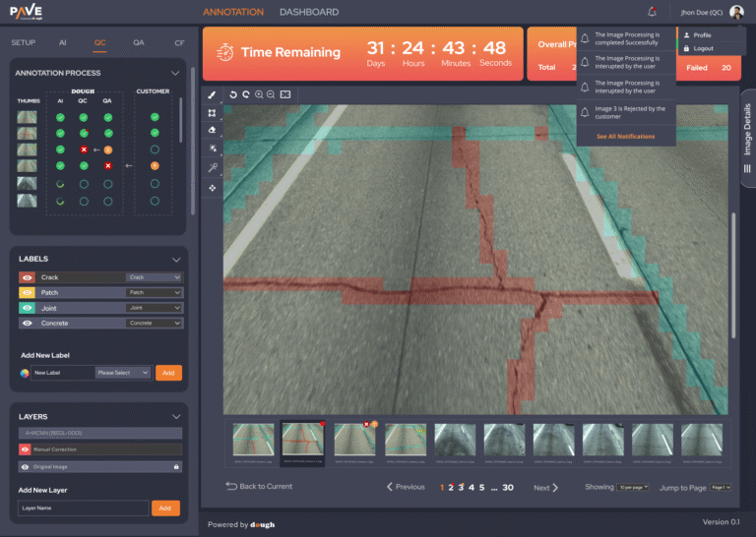Pick color from the New Label color wheel
Screen dimensions: 756x537
click(x=25, y=373)
